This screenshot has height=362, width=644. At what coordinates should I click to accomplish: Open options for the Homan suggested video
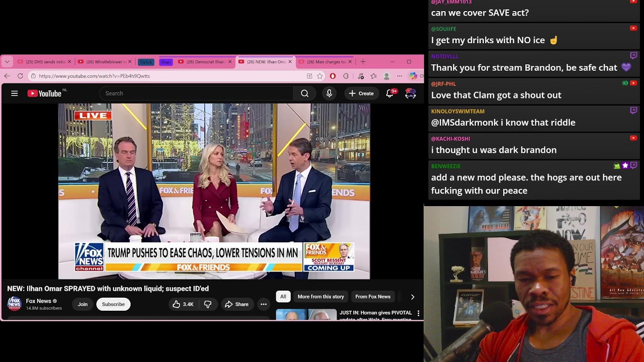(418, 313)
